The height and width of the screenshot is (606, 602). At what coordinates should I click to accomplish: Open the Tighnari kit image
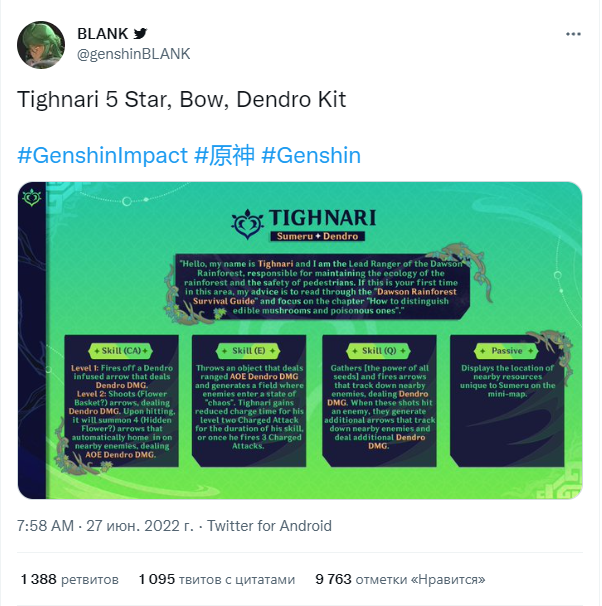point(300,340)
